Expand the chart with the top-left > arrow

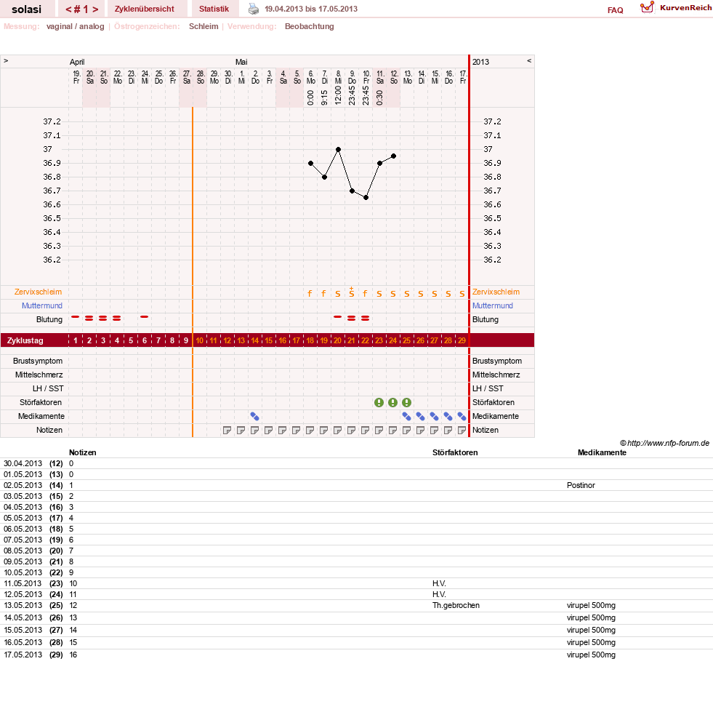point(6,61)
